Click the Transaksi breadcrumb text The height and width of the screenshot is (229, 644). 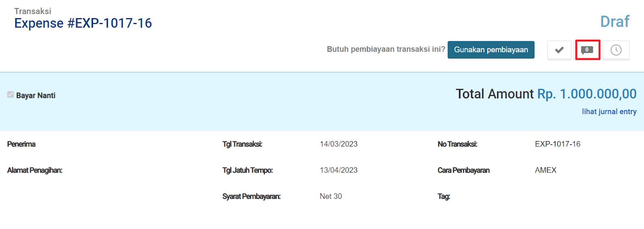(33, 11)
